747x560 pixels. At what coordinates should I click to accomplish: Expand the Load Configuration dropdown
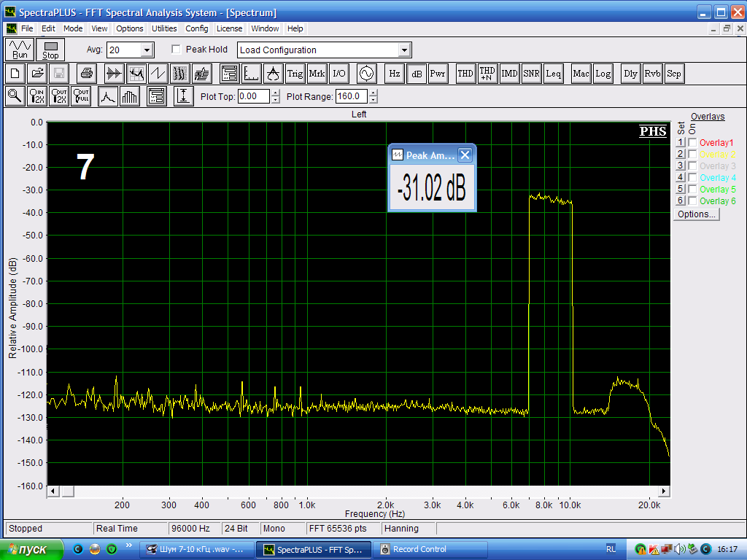404,50
